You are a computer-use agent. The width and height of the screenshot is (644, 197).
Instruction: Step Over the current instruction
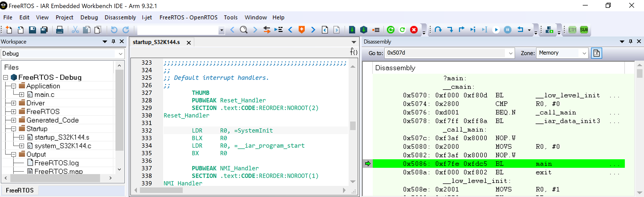click(x=438, y=30)
